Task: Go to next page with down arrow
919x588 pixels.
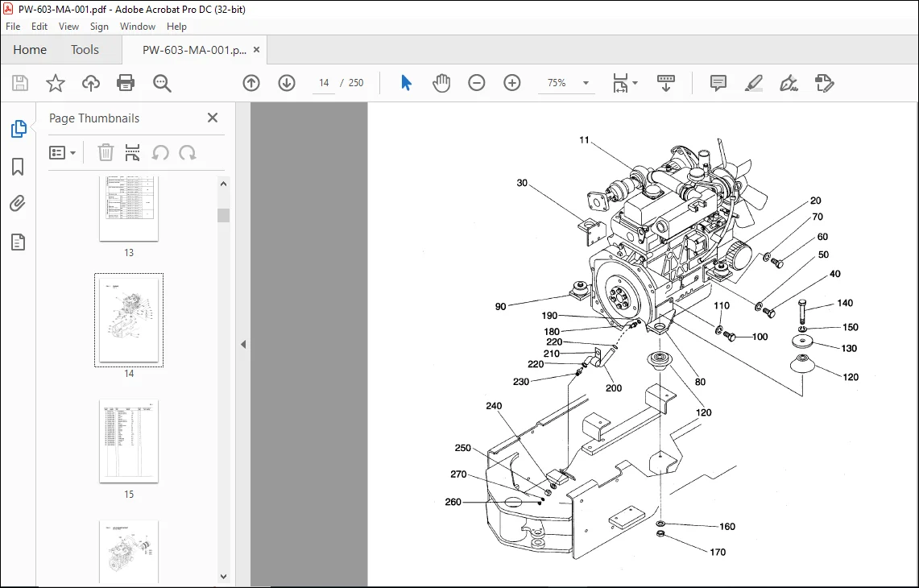Action: point(287,83)
